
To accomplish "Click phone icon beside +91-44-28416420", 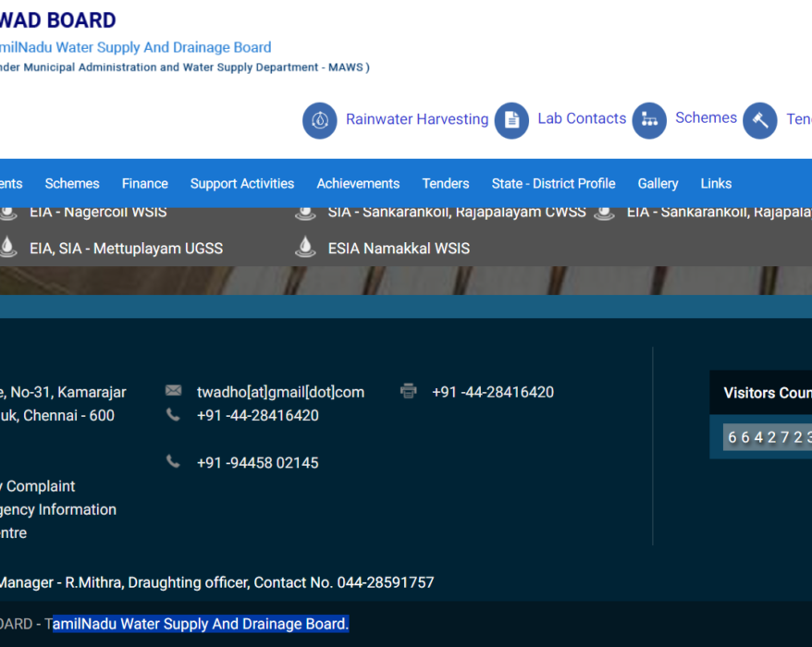I will coord(173,415).
